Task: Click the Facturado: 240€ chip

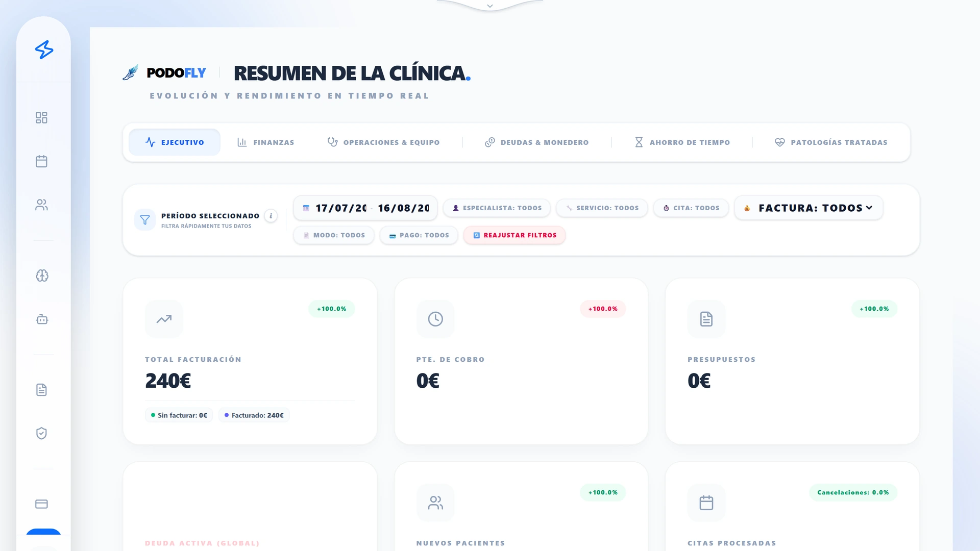Action: 254,415
